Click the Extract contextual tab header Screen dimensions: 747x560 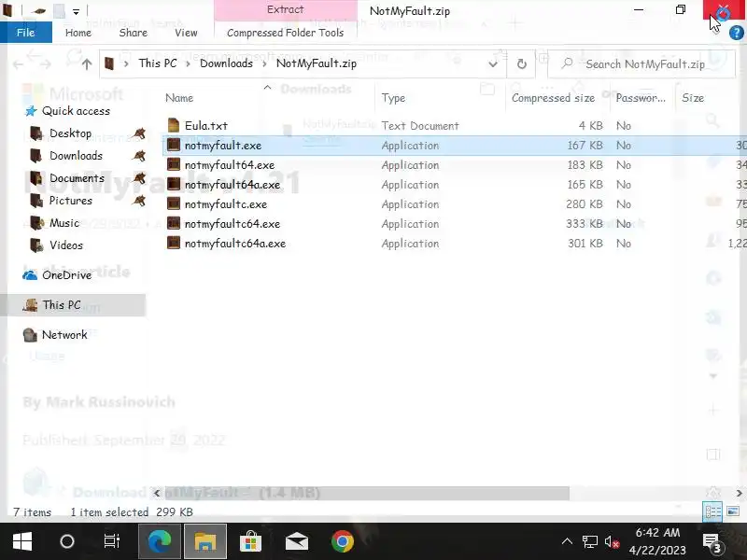[285, 10]
